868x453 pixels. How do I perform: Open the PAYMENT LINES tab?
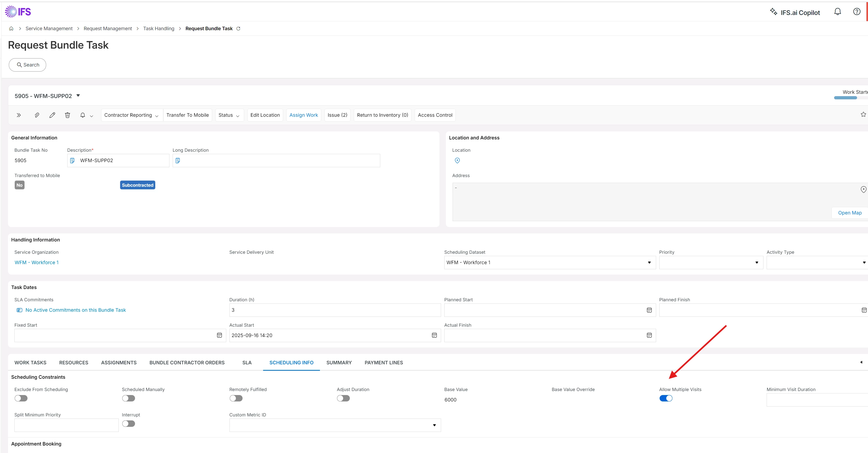pos(383,363)
